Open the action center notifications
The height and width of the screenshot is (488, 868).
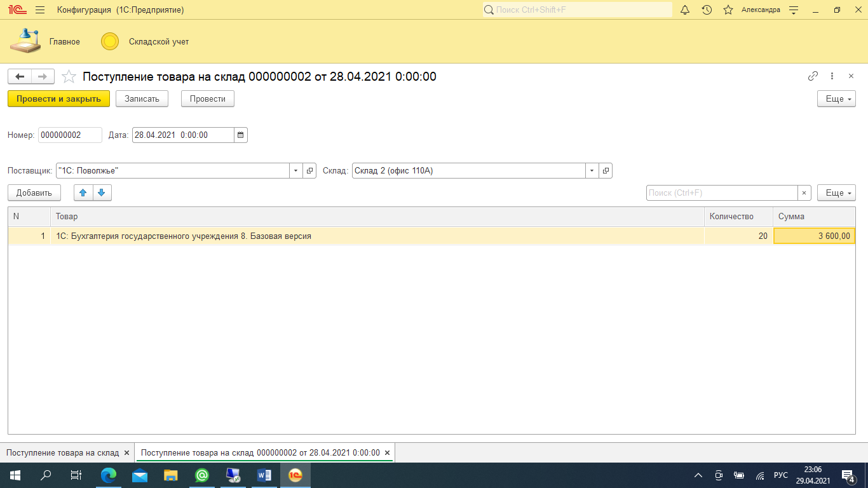(848, 475)
